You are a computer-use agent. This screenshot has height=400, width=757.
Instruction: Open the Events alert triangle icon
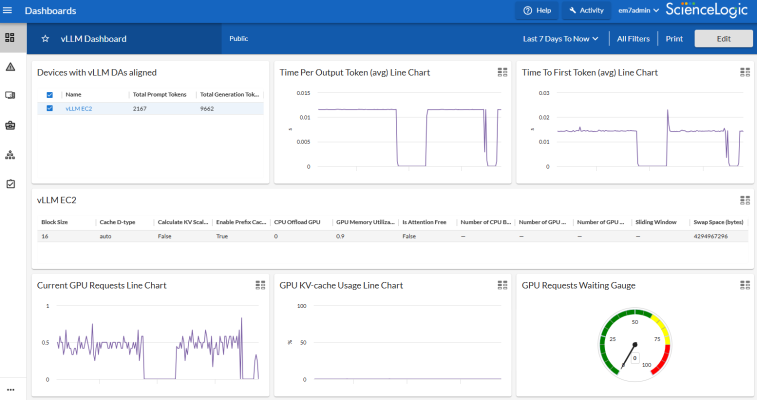coord(10,67)
